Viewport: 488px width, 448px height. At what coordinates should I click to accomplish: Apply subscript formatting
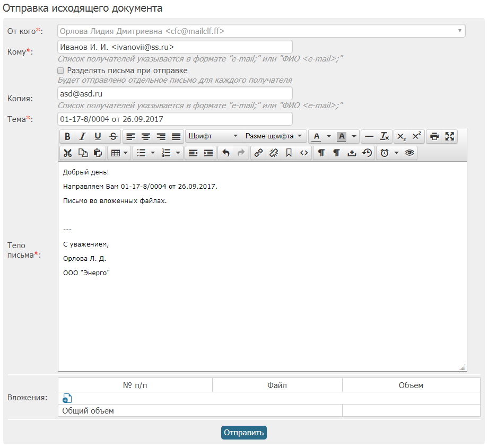pyautogui.click(x=402, y=136)
